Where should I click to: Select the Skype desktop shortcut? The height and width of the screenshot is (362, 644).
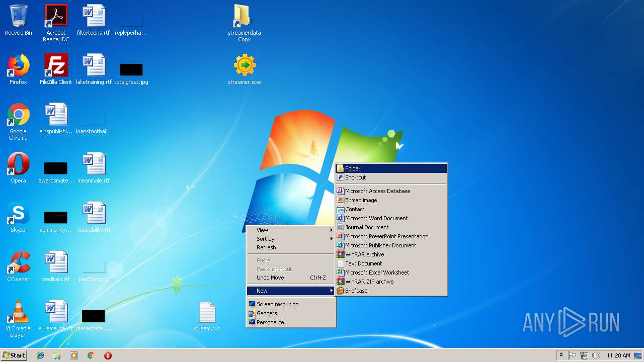(x=18, y=217)
